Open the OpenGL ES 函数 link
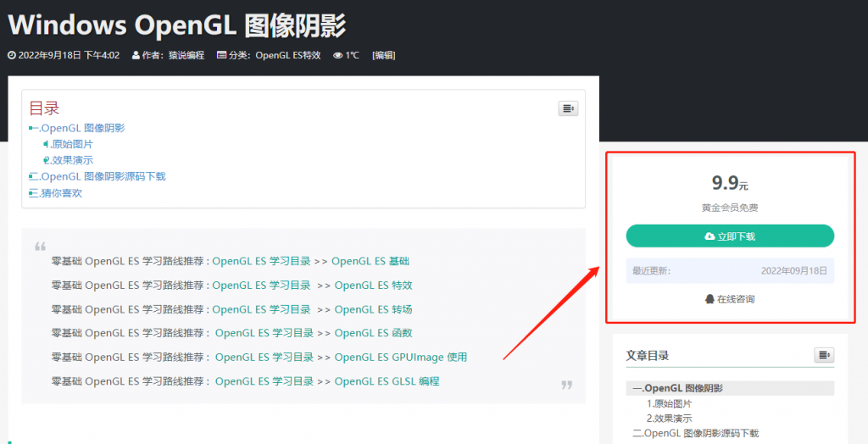868x444 pixels. [x=374, y=333]
